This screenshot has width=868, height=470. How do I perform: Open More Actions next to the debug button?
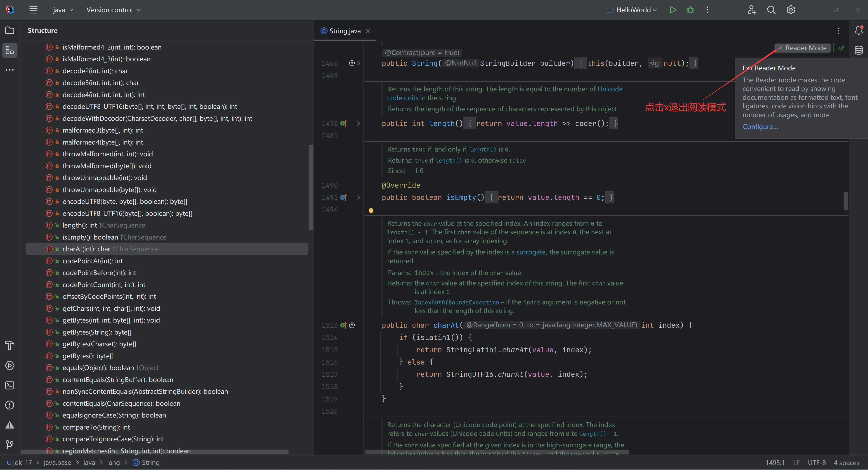pyautogui.click(x=707, y=10)
